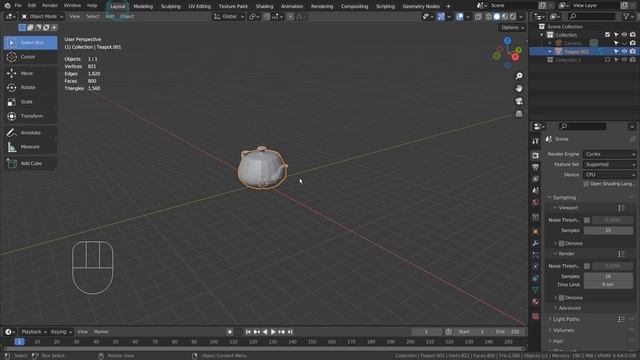Open the Particles properties tab
Viewport: 640px width, 360px height.
[536, 255]
